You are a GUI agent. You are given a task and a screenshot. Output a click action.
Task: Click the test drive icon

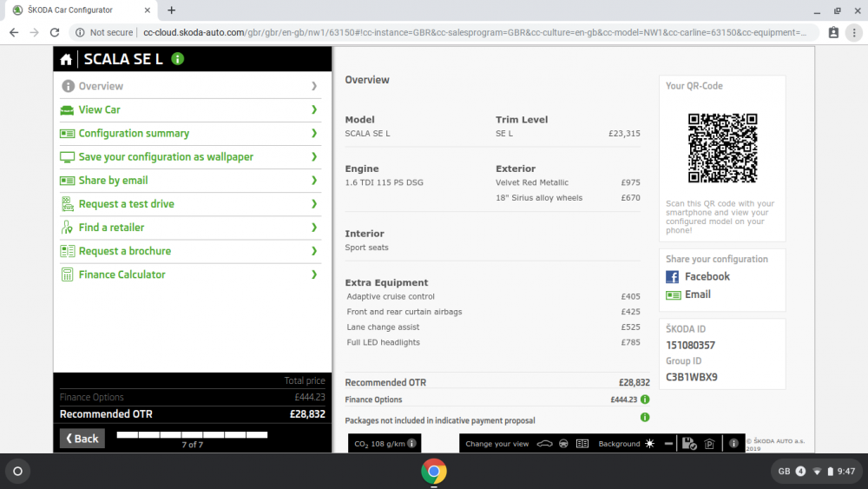pos(67,204)
